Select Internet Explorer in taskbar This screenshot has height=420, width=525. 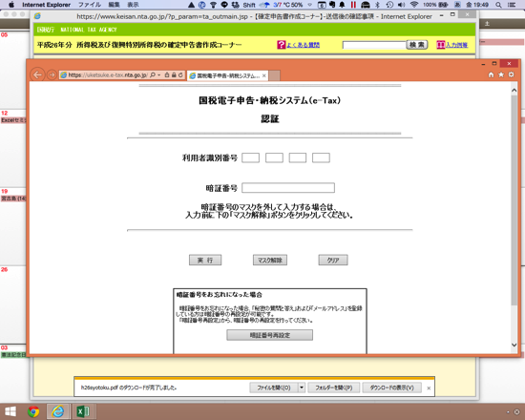pyautogui.click(x=58, y=411)
